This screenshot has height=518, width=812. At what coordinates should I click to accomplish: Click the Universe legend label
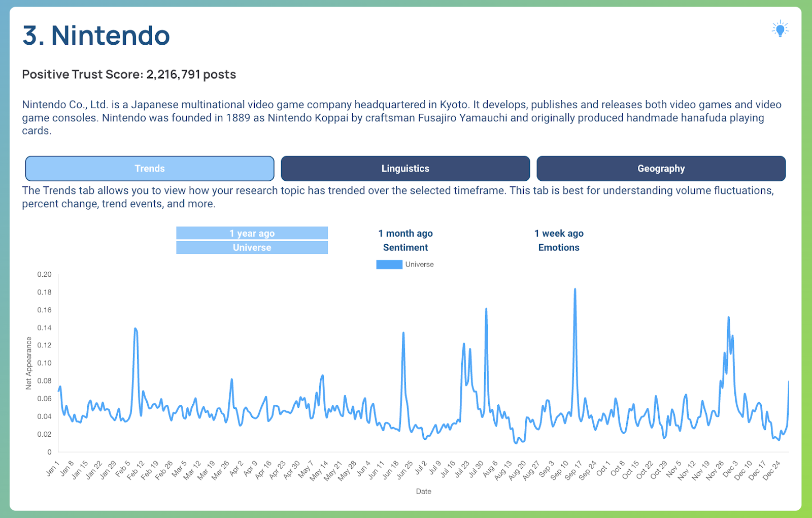click(x=419, y=265)
